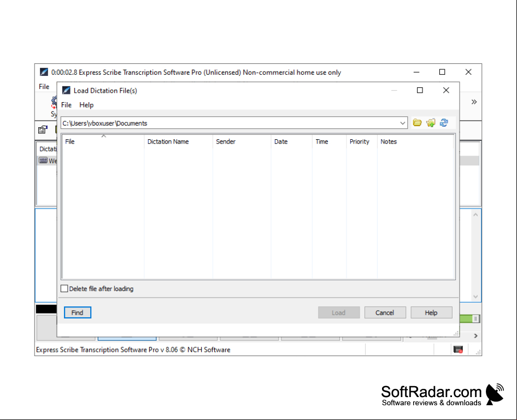Maximize the Load Dictation File(s) dialog

tap(420, 90)
